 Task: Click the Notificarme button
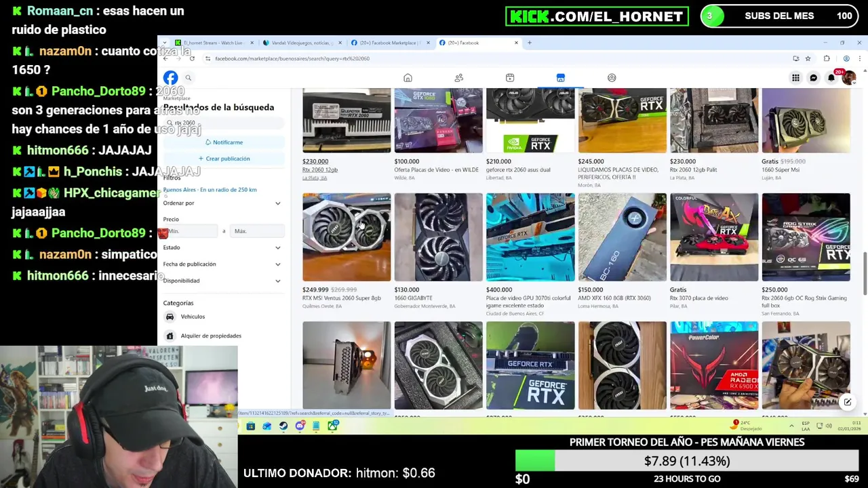[x=224, y=142]
